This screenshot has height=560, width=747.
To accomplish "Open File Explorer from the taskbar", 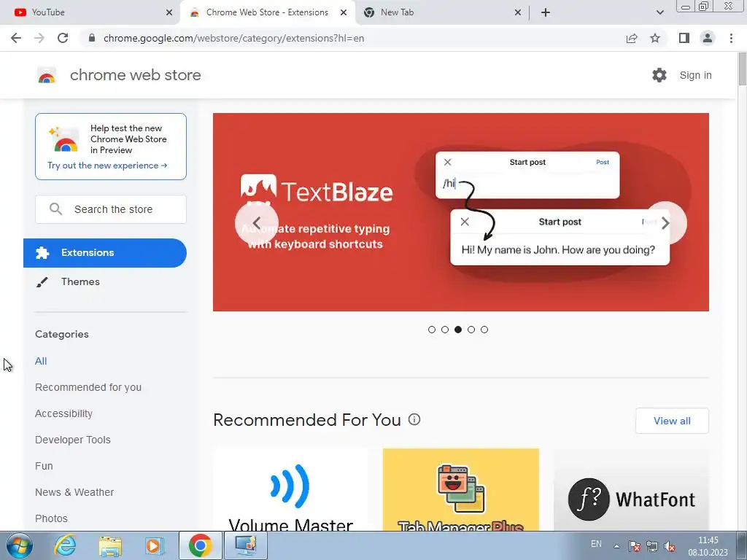I will pyautogui.click(x=110, y=545).
